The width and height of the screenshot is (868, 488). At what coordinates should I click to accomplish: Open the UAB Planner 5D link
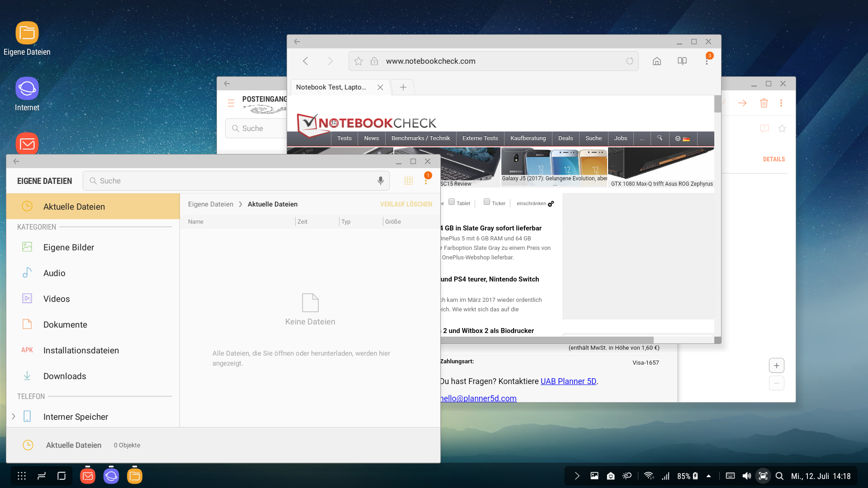(568, 381)
